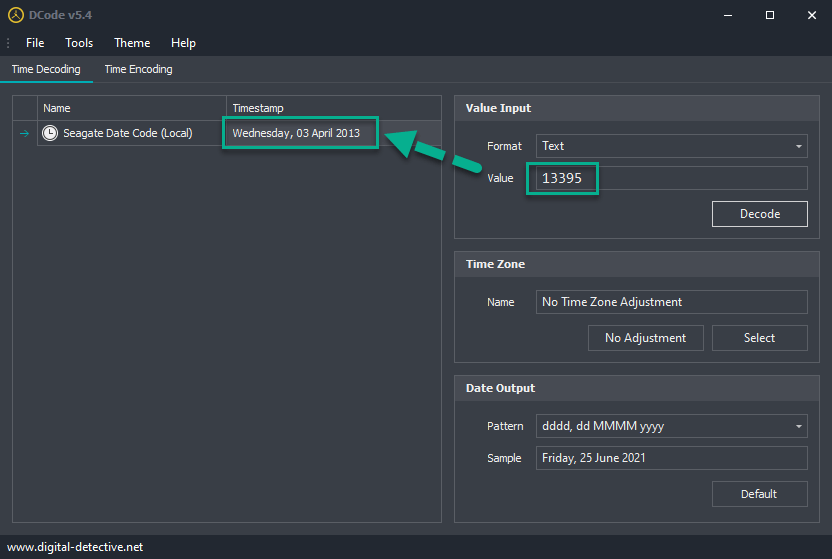Click the Time Zone Name field
832x559 pixels.
(x=672, y=302)
